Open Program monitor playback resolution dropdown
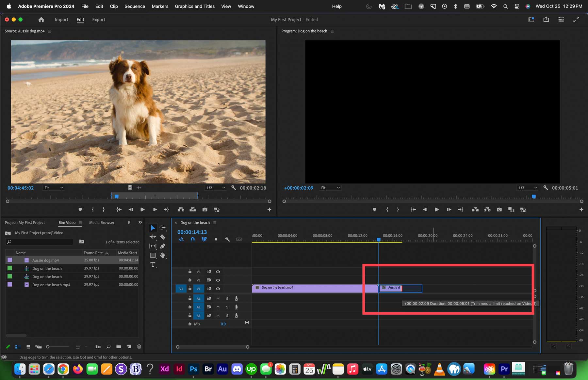588x380 pixels. coord(527,188)
